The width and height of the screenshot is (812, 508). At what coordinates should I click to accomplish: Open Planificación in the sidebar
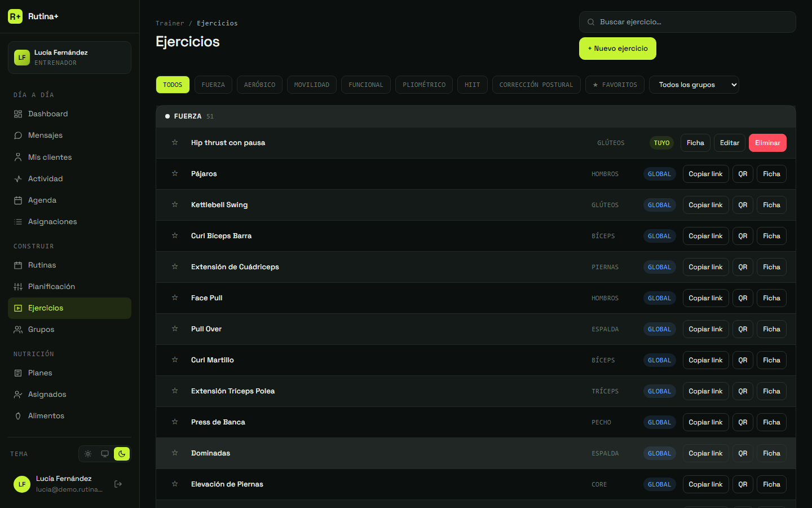coord(69,287)
